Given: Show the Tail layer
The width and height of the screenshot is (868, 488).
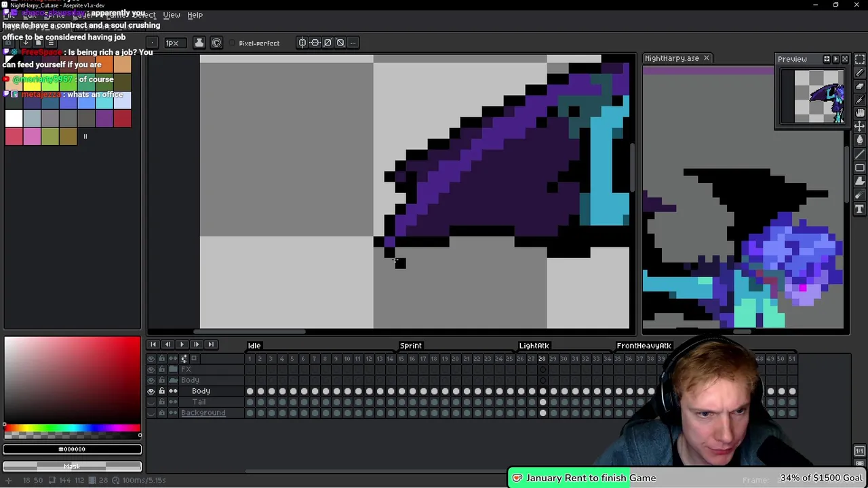Looking at the screenshot, I should point(151,402).
